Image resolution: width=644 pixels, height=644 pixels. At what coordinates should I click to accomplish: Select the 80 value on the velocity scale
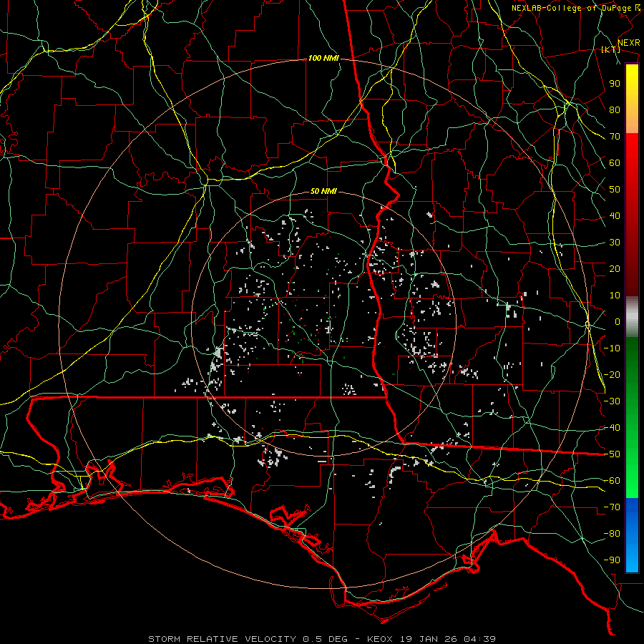[615, 110]
